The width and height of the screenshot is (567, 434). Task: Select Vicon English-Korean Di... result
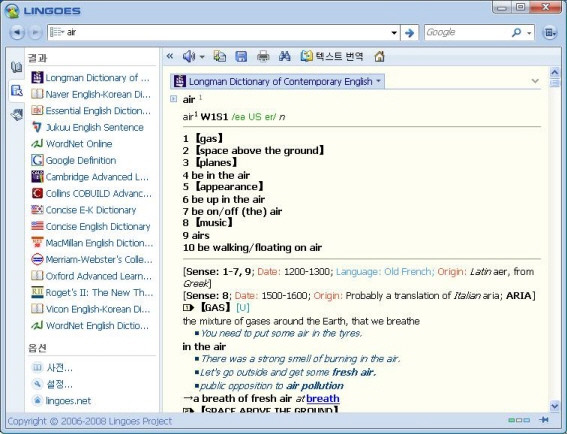click(x=90, y=309)
